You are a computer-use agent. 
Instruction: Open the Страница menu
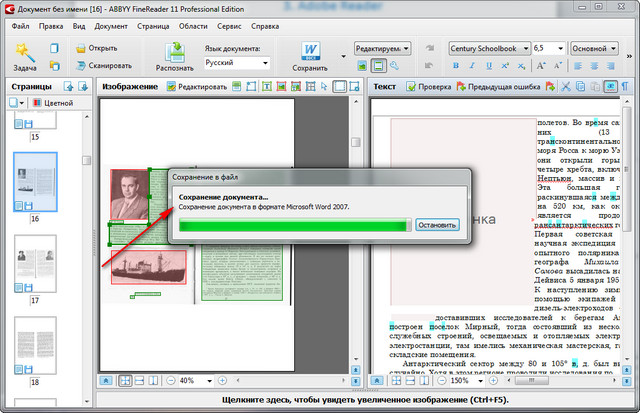tap(153, 26)
